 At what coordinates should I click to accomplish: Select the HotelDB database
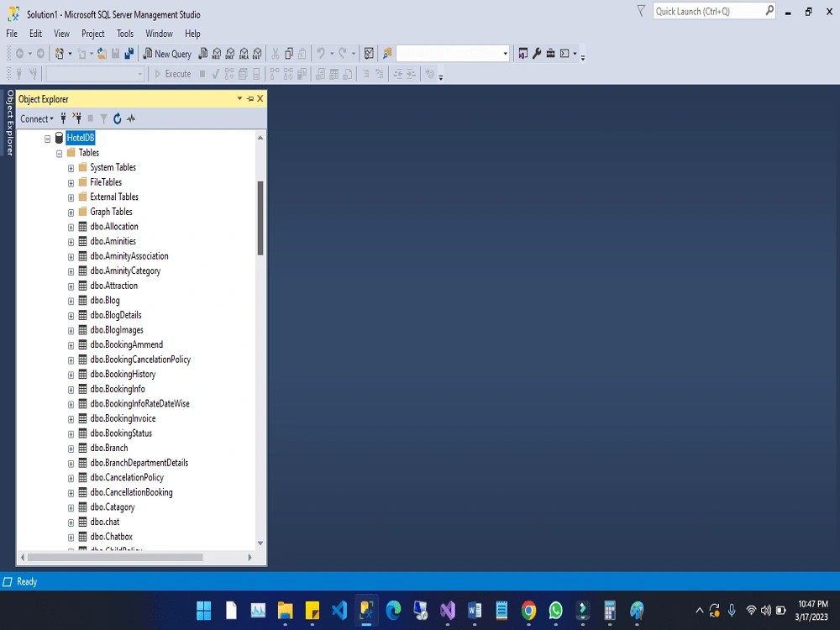pos(81,139)
